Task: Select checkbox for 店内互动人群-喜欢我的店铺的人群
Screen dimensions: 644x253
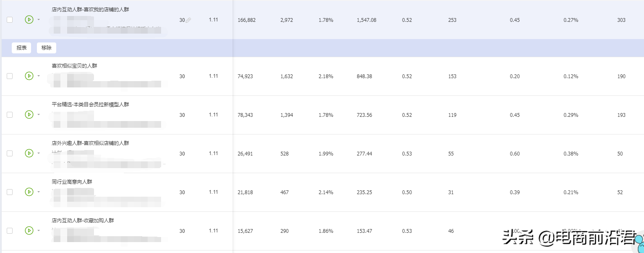Action: click(x=10, y=20)
